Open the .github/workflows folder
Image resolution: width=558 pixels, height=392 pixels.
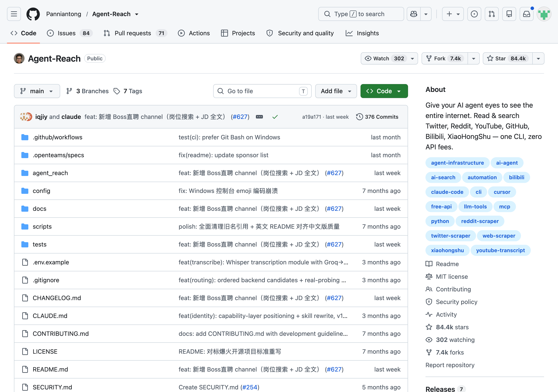(58, 137)
